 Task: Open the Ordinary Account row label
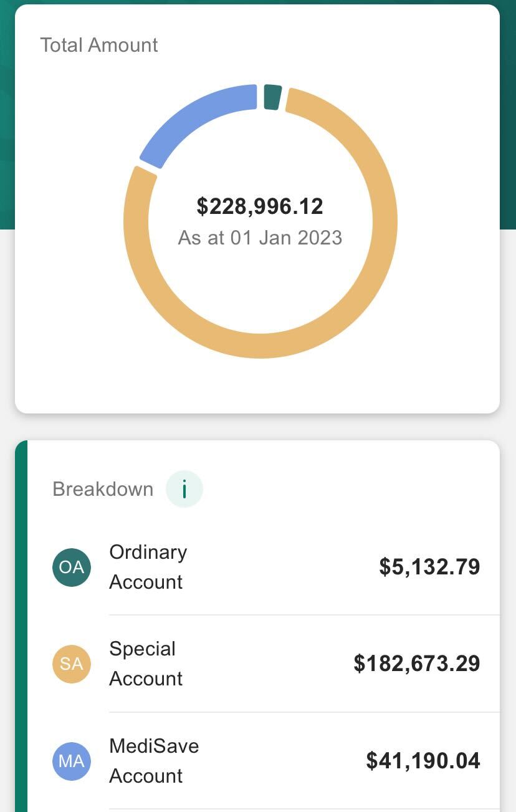148,567
